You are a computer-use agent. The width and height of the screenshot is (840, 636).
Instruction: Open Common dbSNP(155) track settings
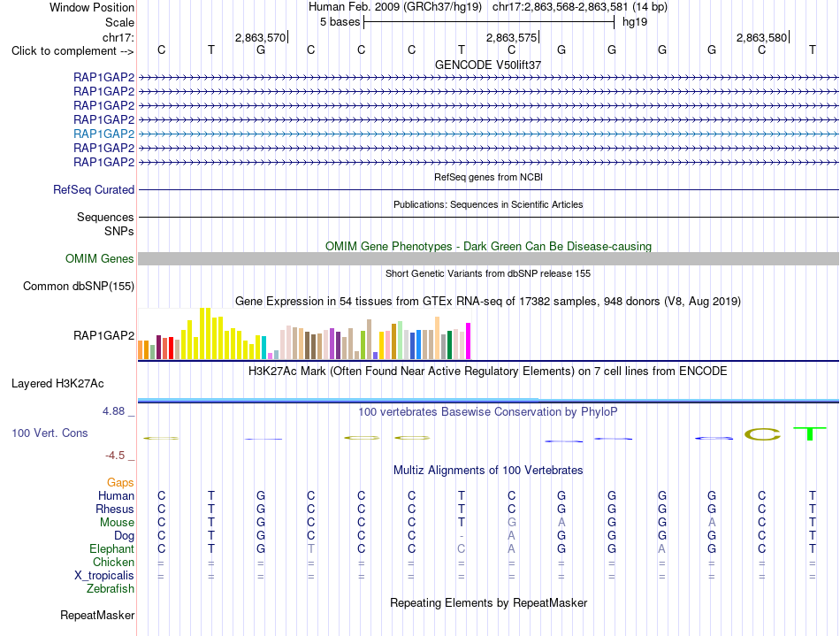tap(78, 286)
